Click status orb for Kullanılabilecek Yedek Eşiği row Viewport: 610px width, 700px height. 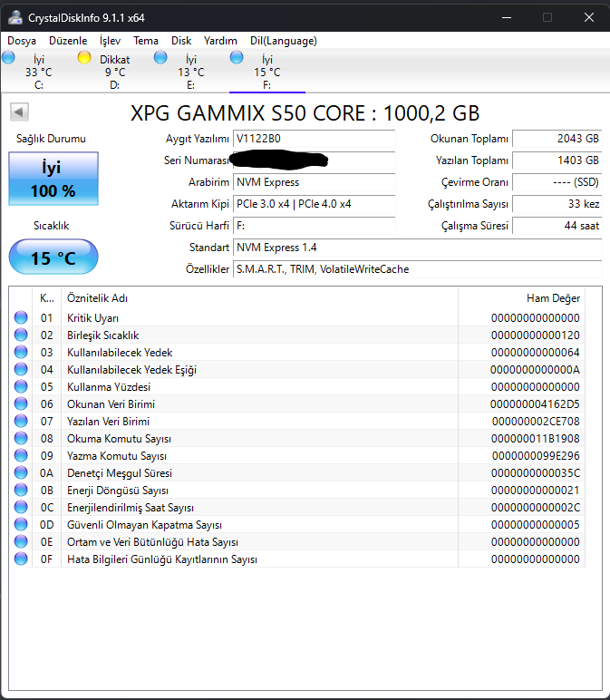click(21, 369)
